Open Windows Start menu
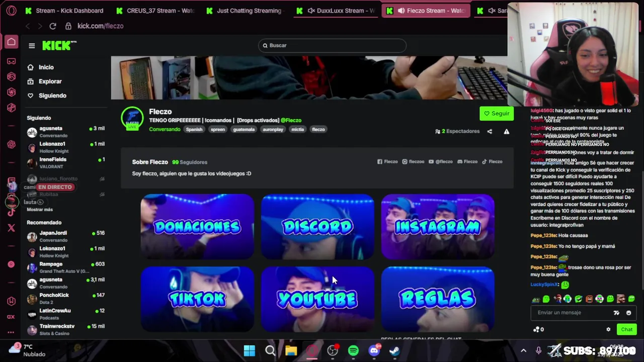644x362 pixels. (x=250, y=350)
